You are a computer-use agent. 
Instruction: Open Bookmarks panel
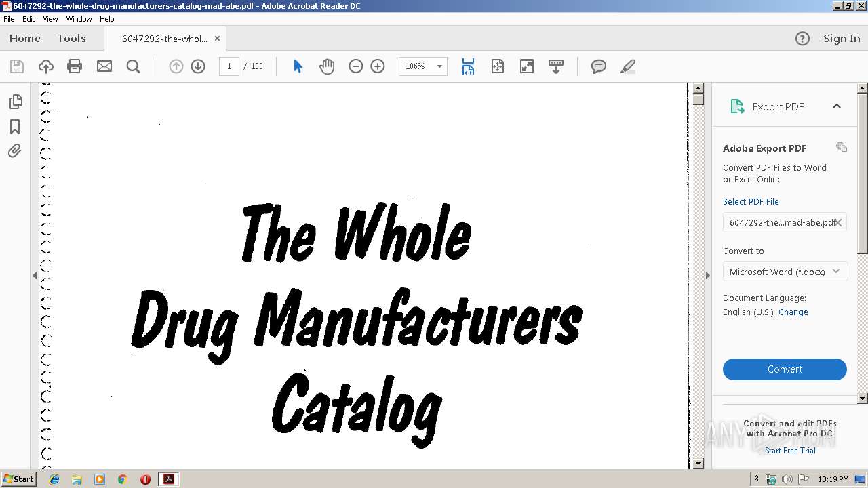pyautogui.click(x=15, y=127)
